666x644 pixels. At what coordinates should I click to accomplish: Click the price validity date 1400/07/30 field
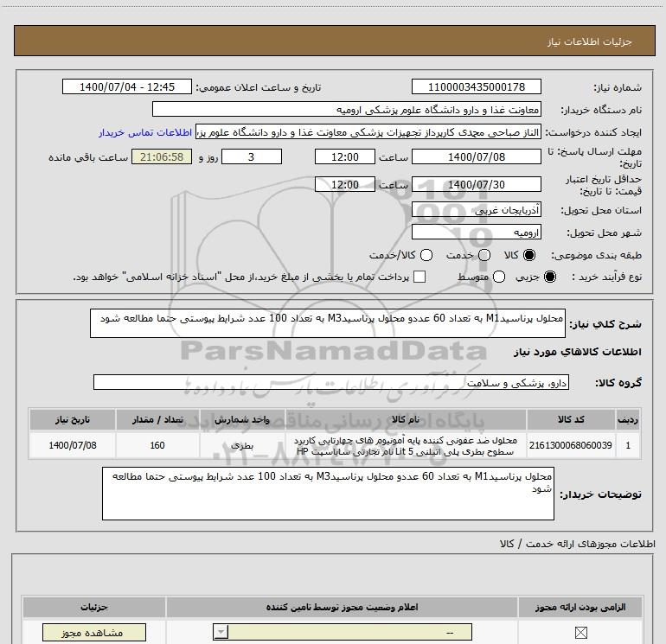(477, 185)
